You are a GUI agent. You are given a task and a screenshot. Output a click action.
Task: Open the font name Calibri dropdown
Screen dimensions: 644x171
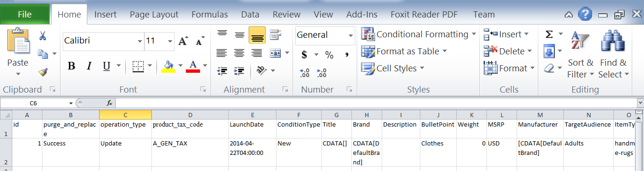140,41
